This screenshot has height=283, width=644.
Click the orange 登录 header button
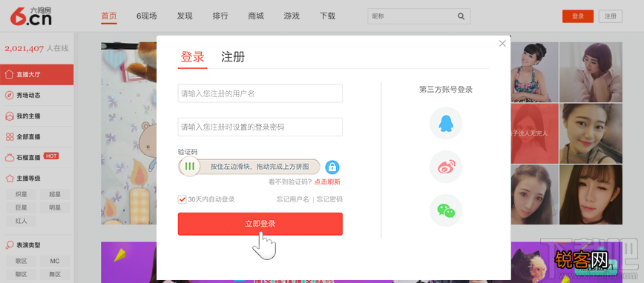point(578,16)
